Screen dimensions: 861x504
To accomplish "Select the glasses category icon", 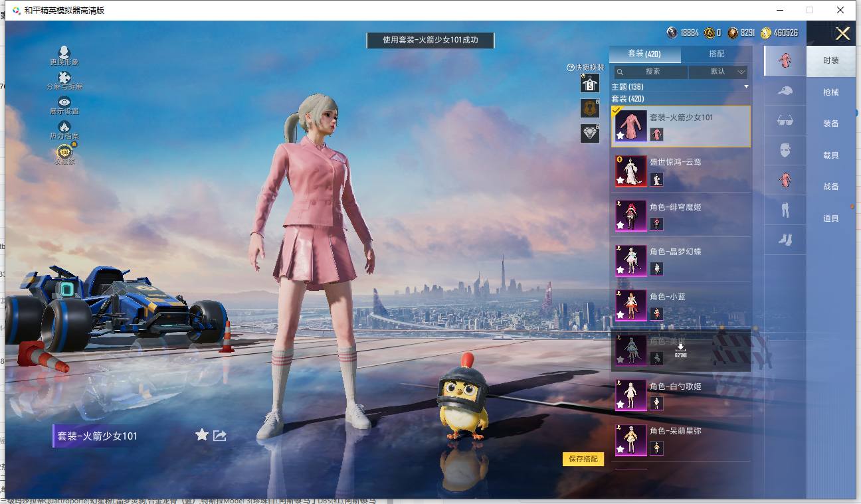I will click(785, 121).
